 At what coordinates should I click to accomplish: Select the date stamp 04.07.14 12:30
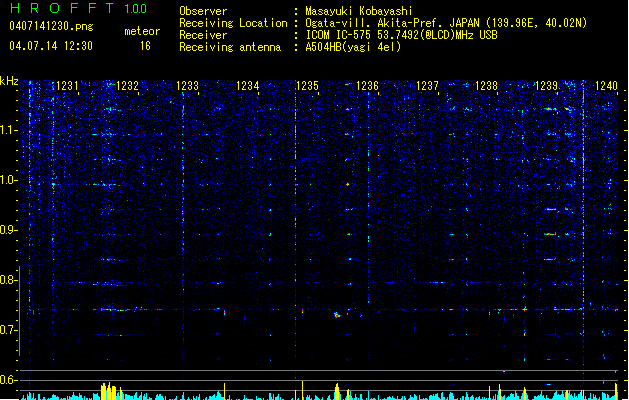coord(51,46)
